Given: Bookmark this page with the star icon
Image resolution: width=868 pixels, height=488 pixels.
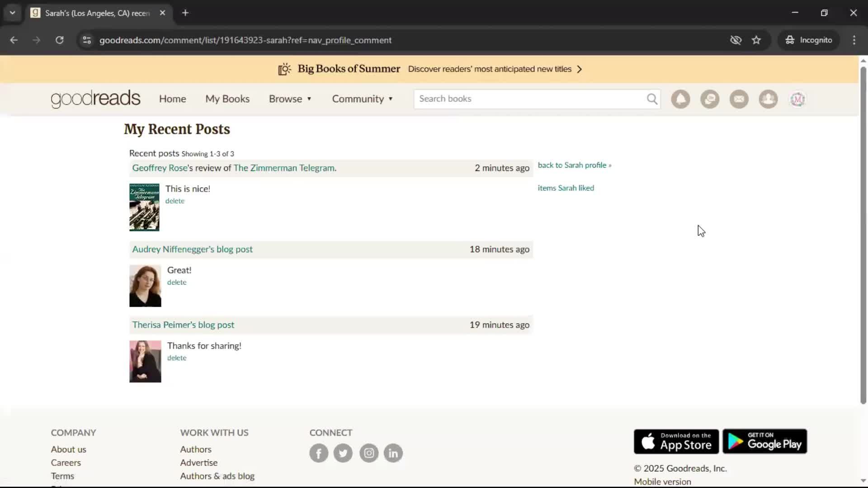Looking at the screenshot, I should point(756,40).
